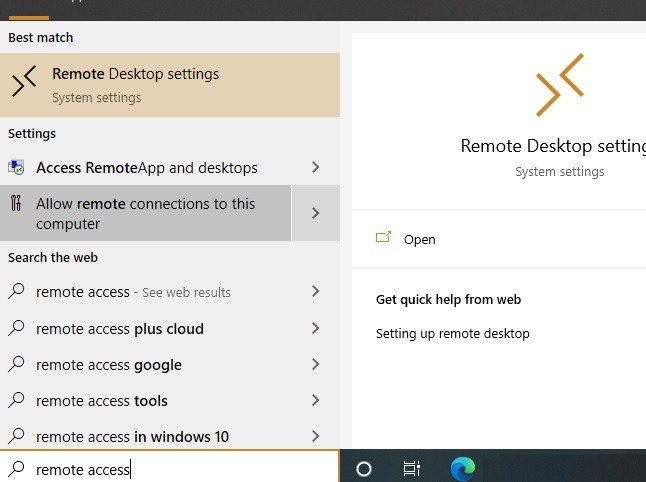The height and width of the screenshot is (482, 646).
Task: Click the Best match heading
Action: 40,37
